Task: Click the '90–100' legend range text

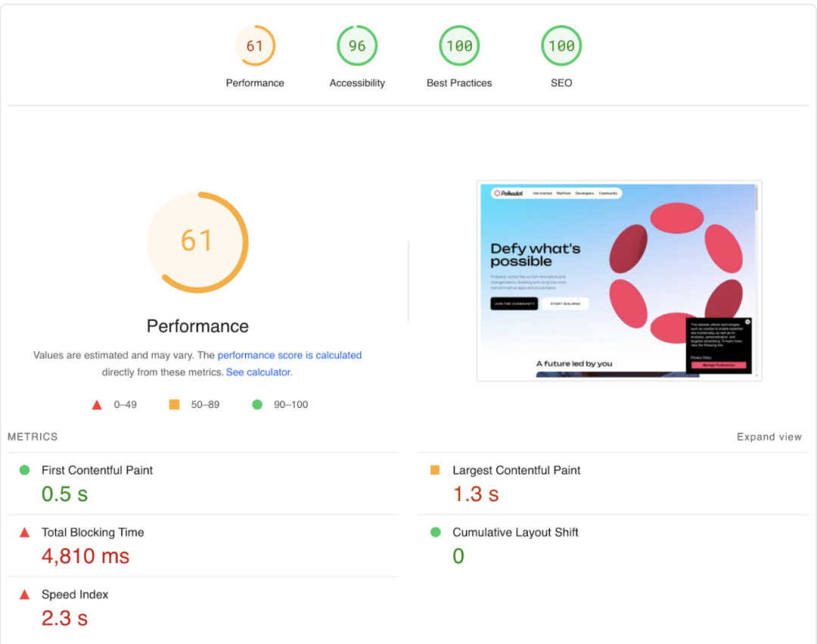Action: [x=290, y=404]
